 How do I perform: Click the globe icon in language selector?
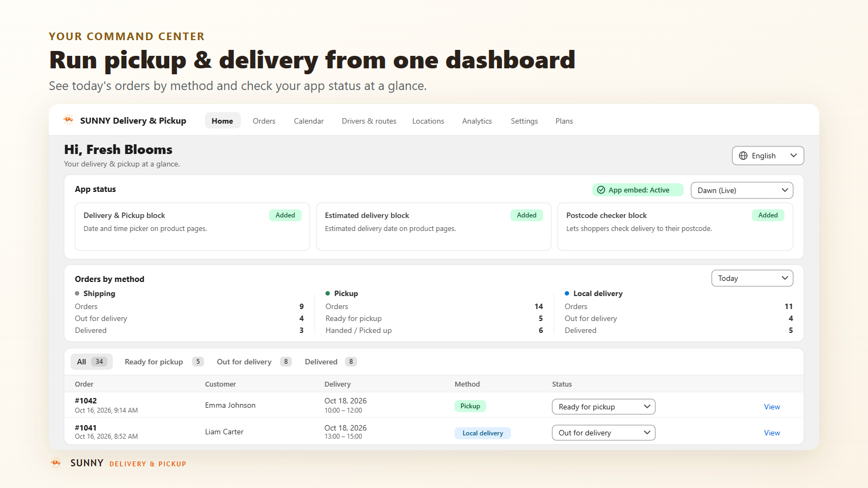click(743, 156)
